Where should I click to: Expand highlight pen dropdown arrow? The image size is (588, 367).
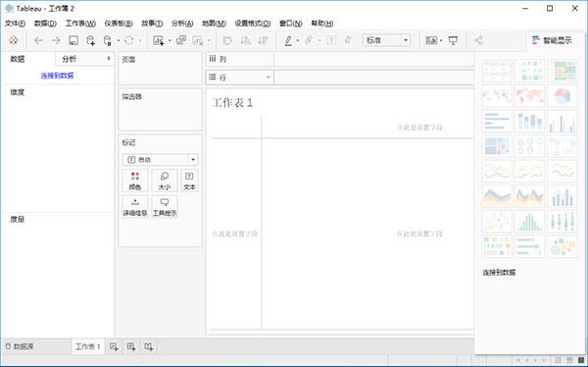(x=298, y=40)
